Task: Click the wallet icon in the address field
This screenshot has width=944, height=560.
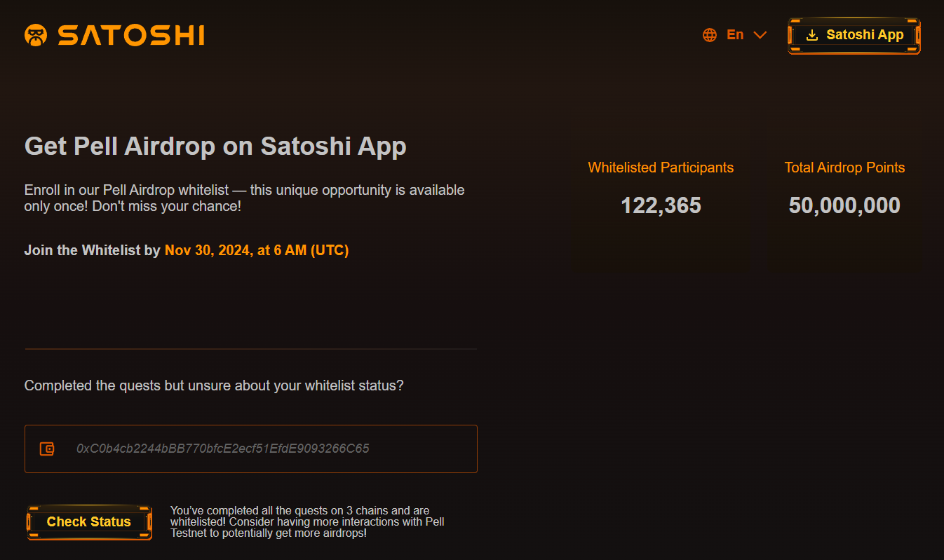Action: (47, 449)
